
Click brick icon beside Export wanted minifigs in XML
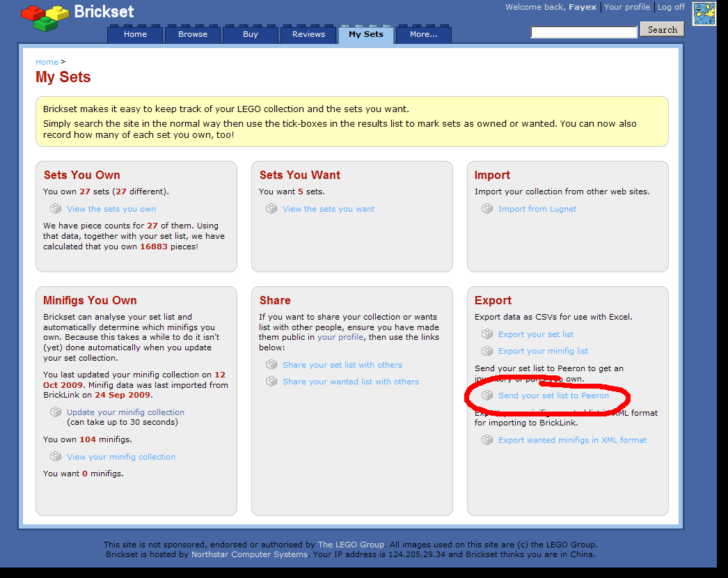[x=487, y=440]
